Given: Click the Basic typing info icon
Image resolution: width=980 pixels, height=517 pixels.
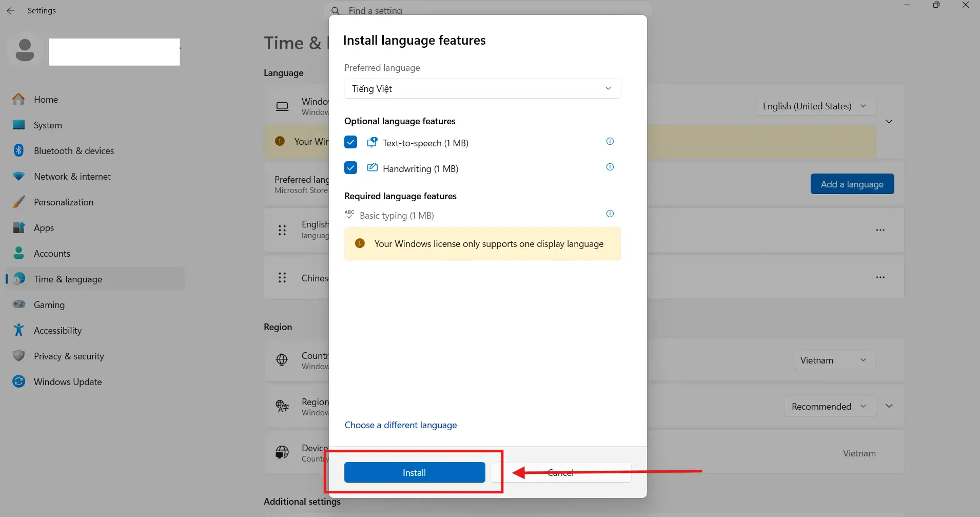Looking at the screenshot, I should point(610,214).
